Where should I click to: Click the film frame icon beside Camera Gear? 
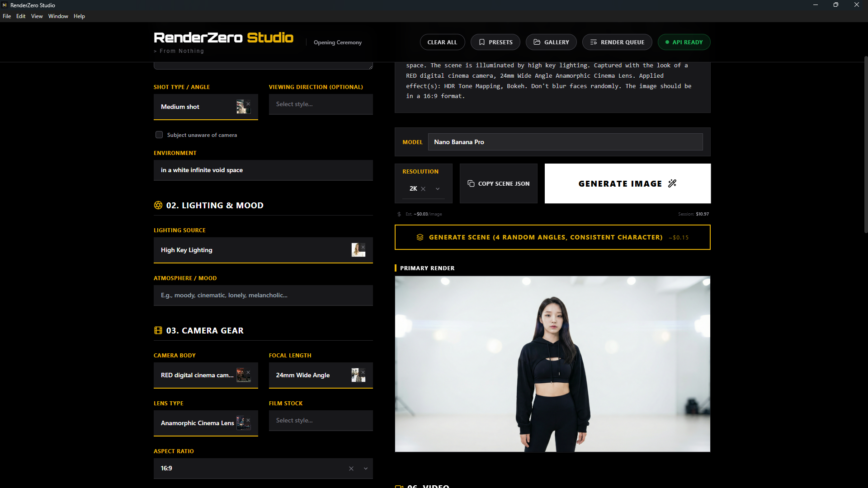pyautogui.click(x=158, y=330)
